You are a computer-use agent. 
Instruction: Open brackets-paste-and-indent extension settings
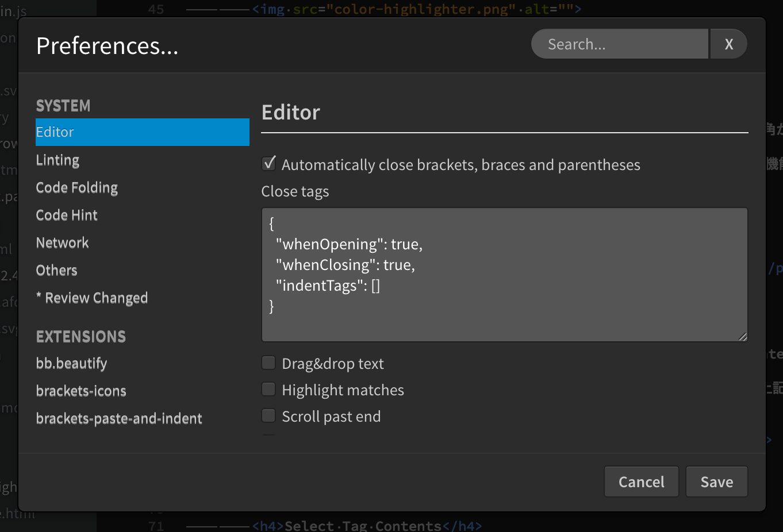[x=119, y=419]
